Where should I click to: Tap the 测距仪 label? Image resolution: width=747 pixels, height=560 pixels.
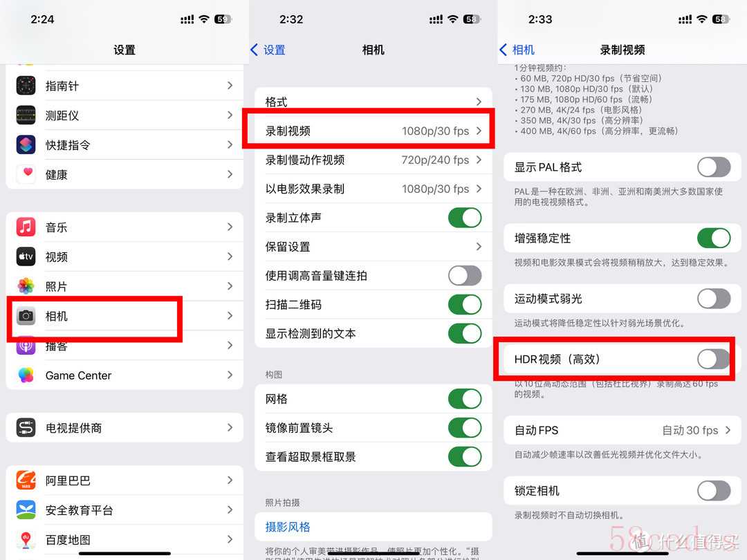coord(62,115)
